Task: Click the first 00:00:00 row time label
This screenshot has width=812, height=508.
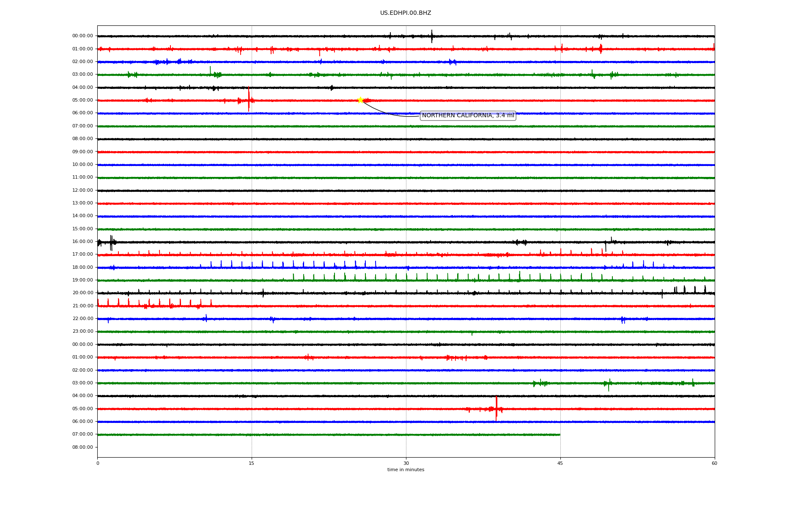Action: 82,36
